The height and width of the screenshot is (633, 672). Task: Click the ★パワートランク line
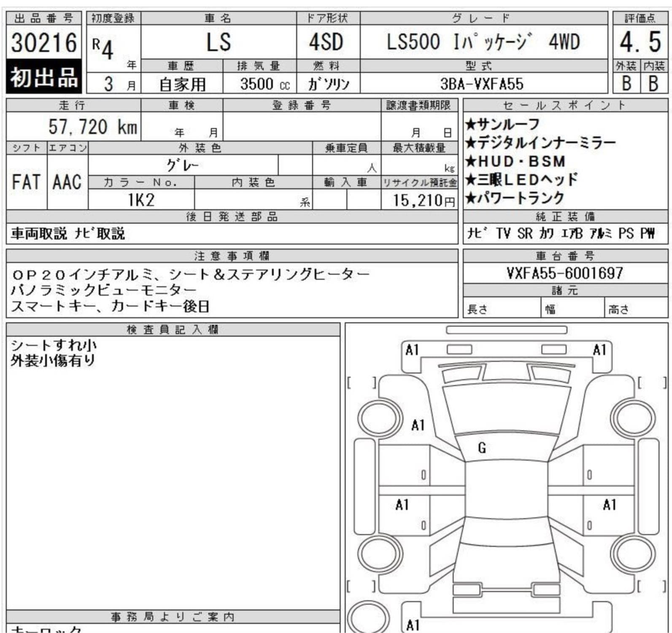coord(515,197)
